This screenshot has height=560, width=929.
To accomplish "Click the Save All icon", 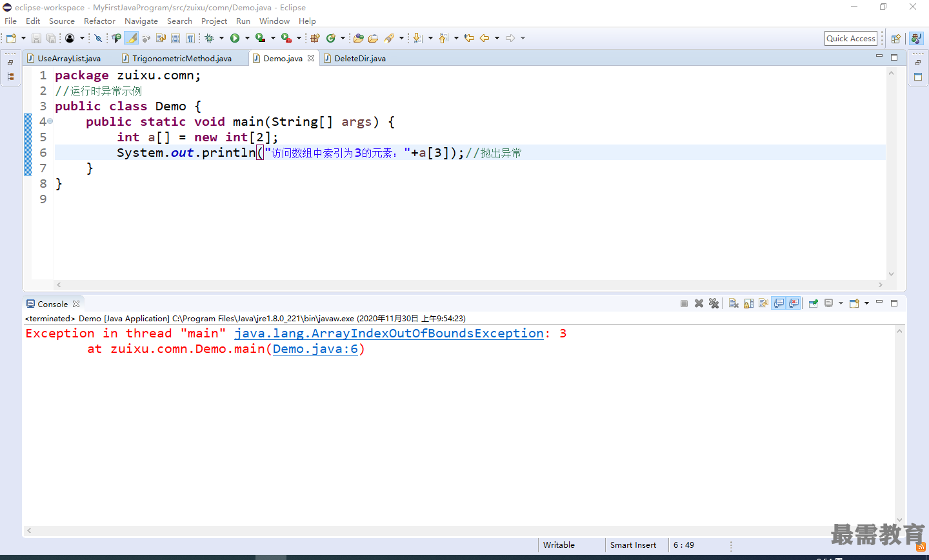I will (x=51, y=38).
